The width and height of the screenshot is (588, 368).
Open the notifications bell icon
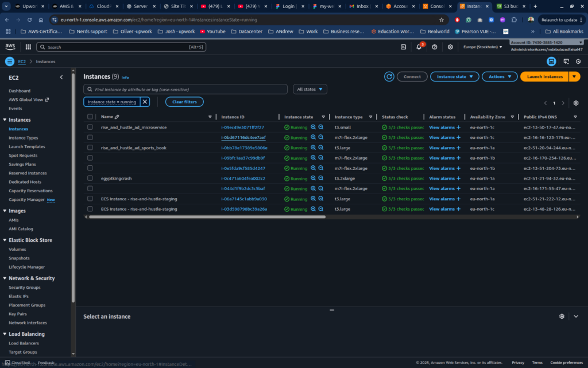418,48
